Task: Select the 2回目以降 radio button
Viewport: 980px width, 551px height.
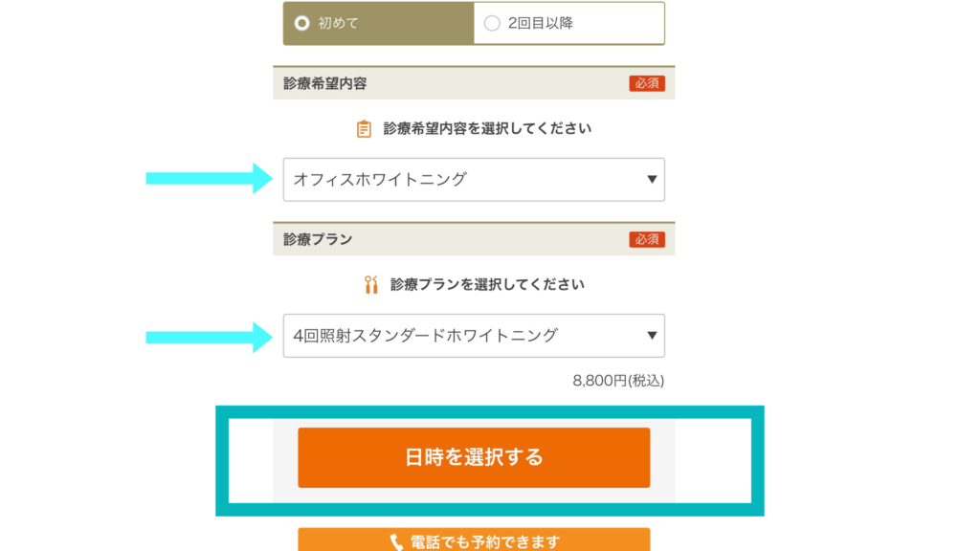Action: (492, 23)
